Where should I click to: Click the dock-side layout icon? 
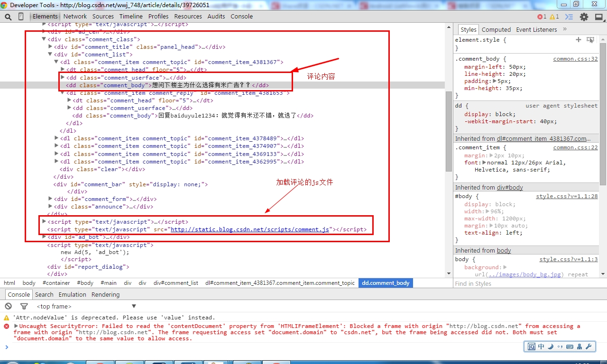click(599, 17)
